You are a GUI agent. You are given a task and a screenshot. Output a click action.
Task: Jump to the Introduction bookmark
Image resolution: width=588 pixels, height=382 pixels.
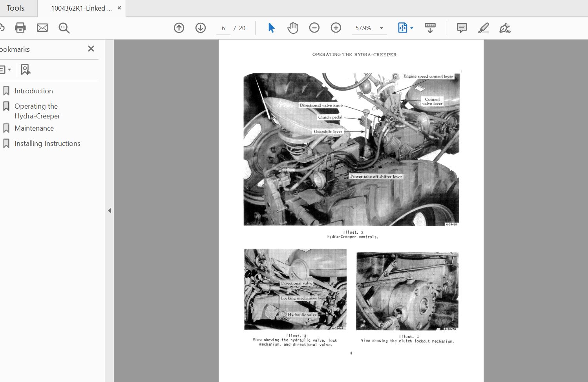34,91
